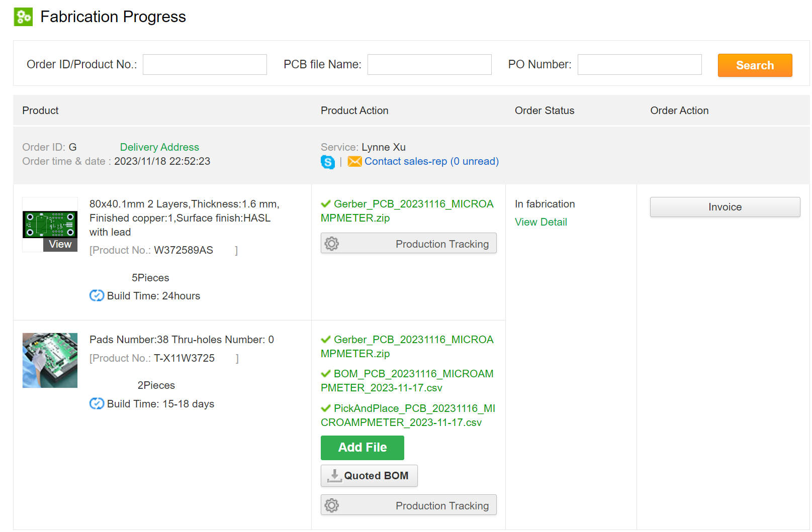Click the gear icon in the first Production Tracking button
Screen dimensions: 812x532
tap(332, 244)
